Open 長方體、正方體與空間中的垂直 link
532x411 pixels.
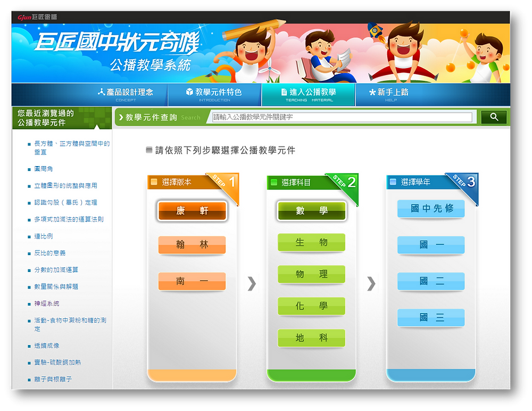click(72, 148)
